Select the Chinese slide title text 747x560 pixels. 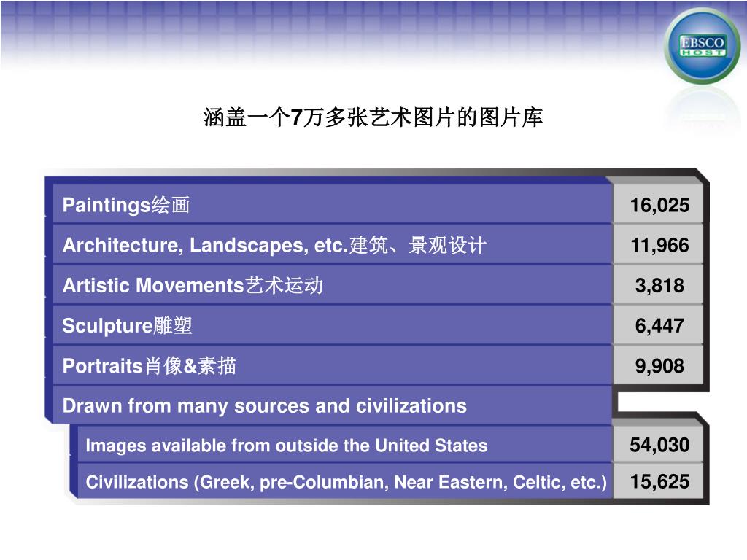(373, 117)
